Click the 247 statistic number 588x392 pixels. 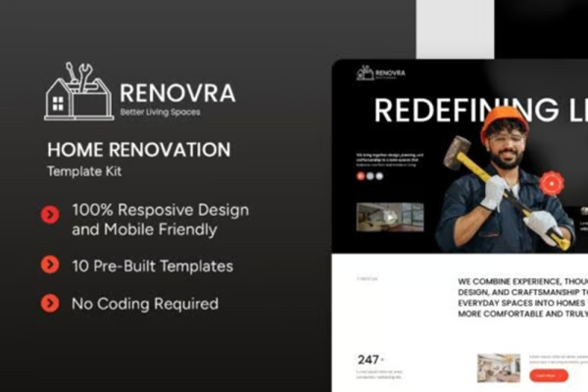[x=368, y=360]
